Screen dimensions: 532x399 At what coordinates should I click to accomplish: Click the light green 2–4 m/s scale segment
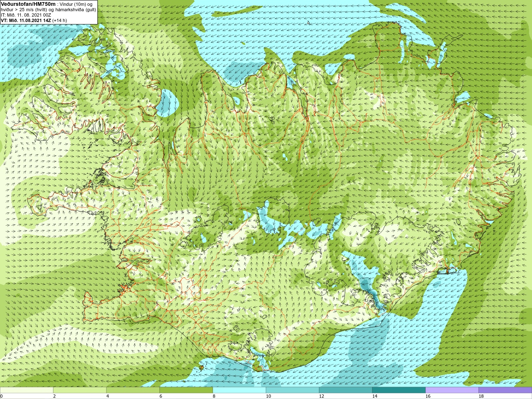[x=80, y=390]
